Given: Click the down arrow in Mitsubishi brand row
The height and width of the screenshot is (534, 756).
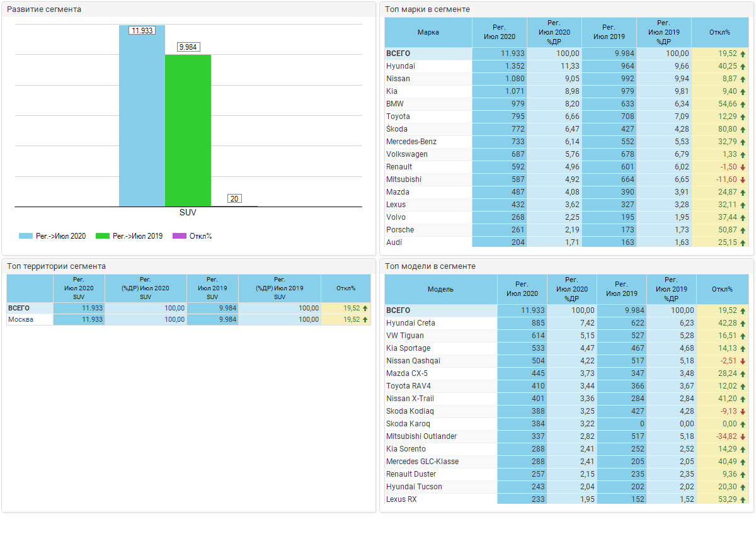Looking at the screenshot, I should [743, 179].
